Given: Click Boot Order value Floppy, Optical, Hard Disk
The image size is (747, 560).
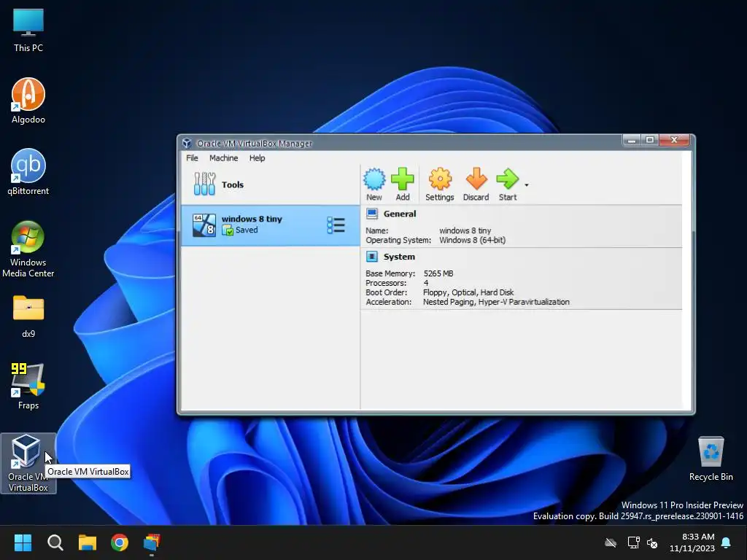Looking at the screenshot, I should (x=468, y=292).
